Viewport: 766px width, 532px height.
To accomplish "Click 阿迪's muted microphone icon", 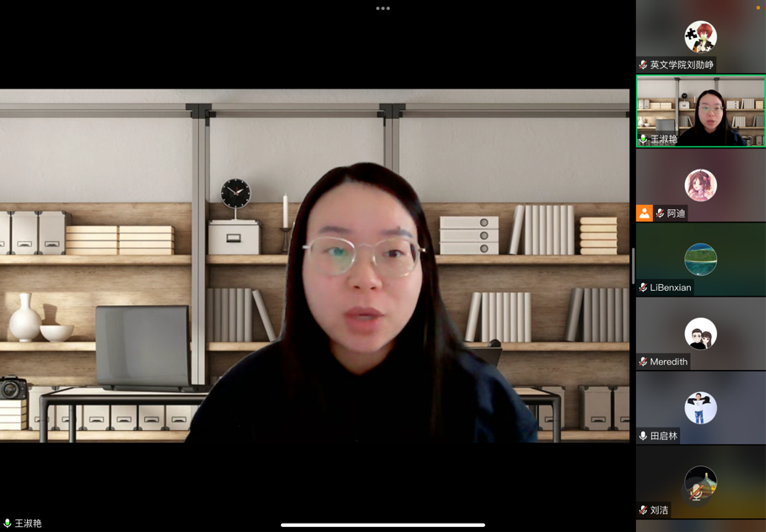I will tap(661, 213).
